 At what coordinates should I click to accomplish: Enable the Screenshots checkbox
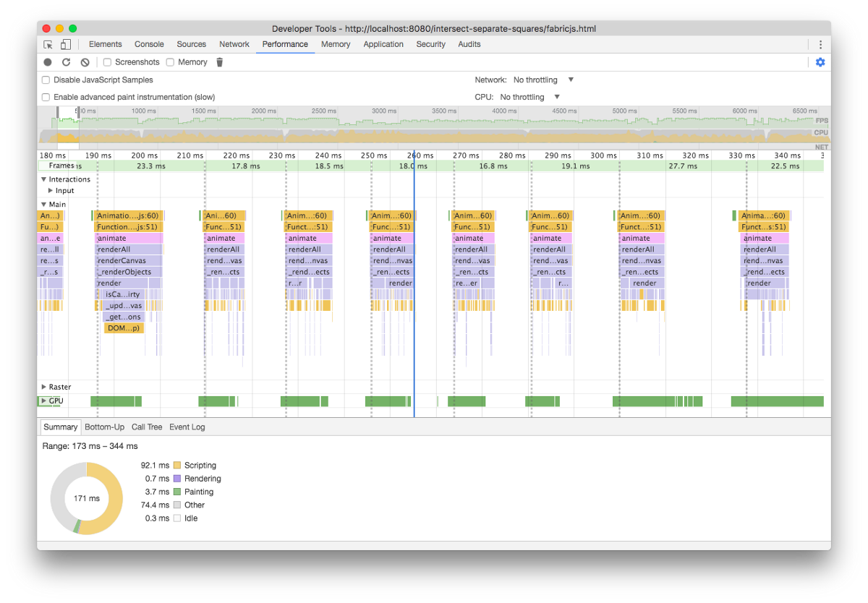(108, 62)
